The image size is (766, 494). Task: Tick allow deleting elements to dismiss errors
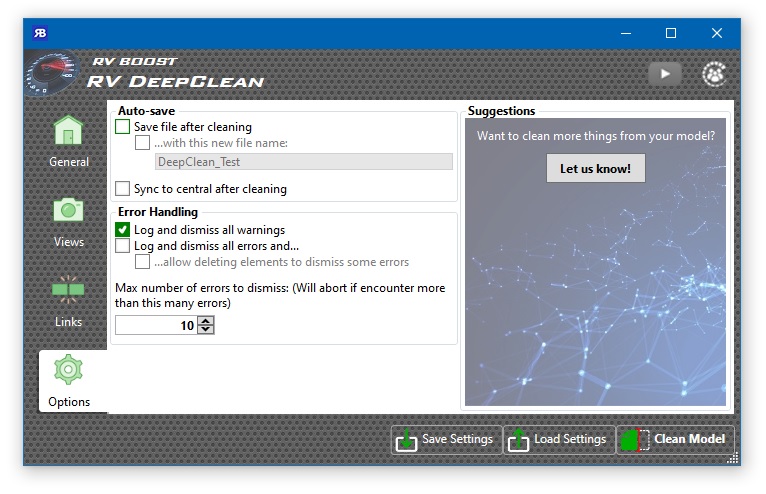click(x=142, y=262)
